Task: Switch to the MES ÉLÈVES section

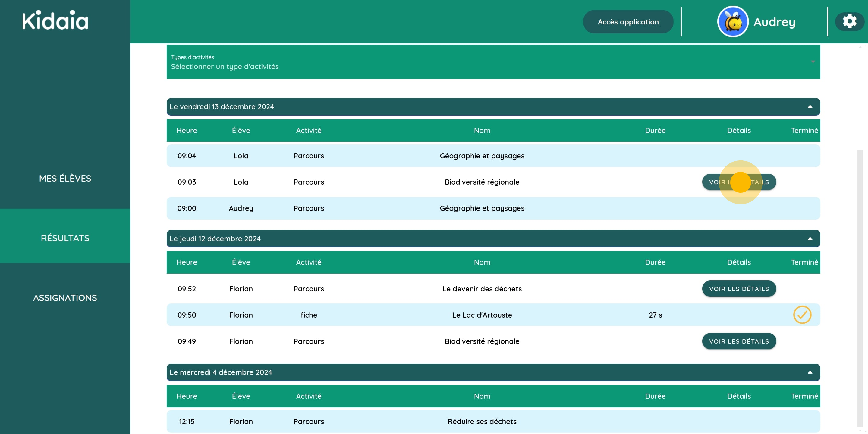Action: [65, 178]
